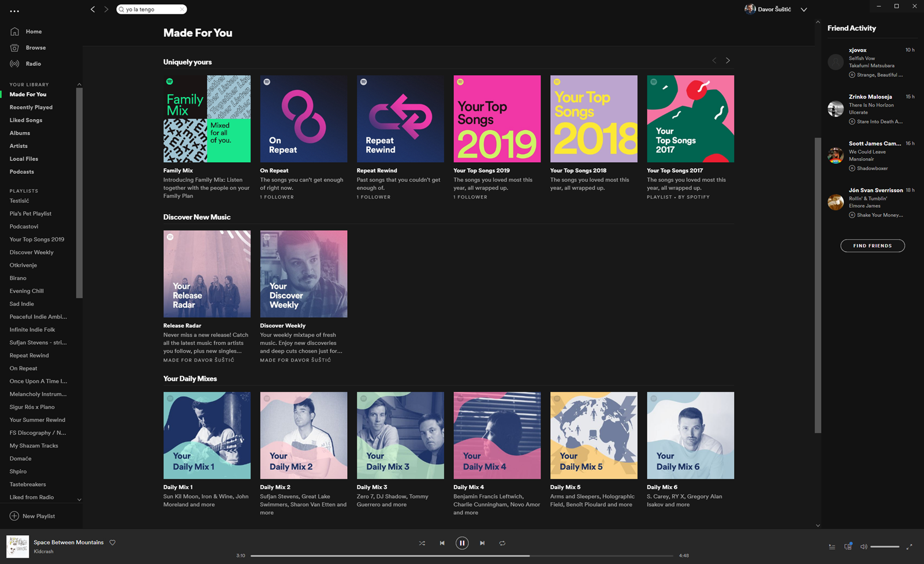This screenshot has width=924, height=564.
Task: Open the Daily Mix 1 cover
Action: (x=207, y=435)
